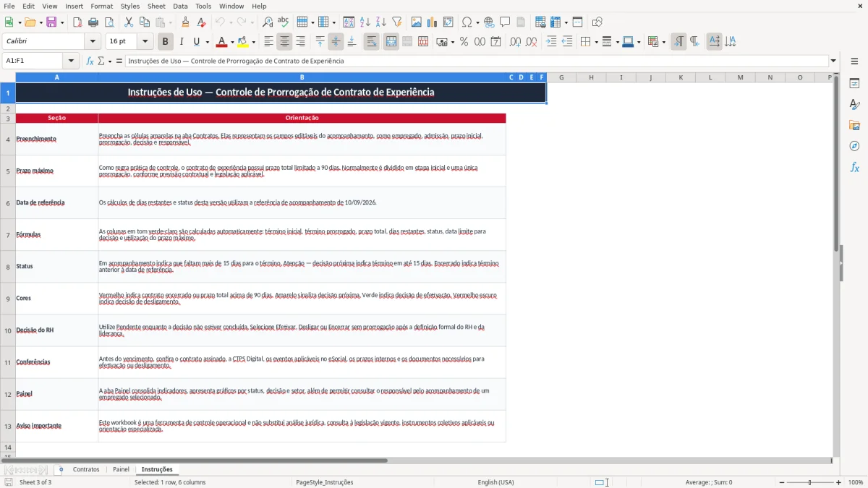Click the Clear Direct Formatting icon

[202, 22]
